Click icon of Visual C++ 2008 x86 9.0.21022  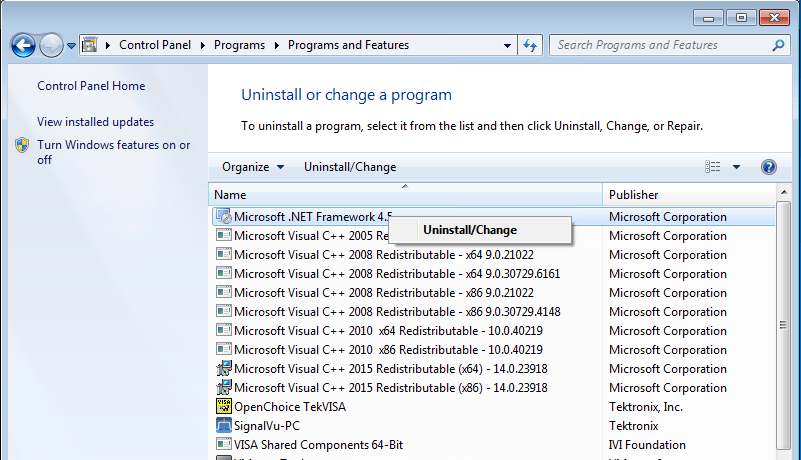pyautogui.click(x=223, y=292)
